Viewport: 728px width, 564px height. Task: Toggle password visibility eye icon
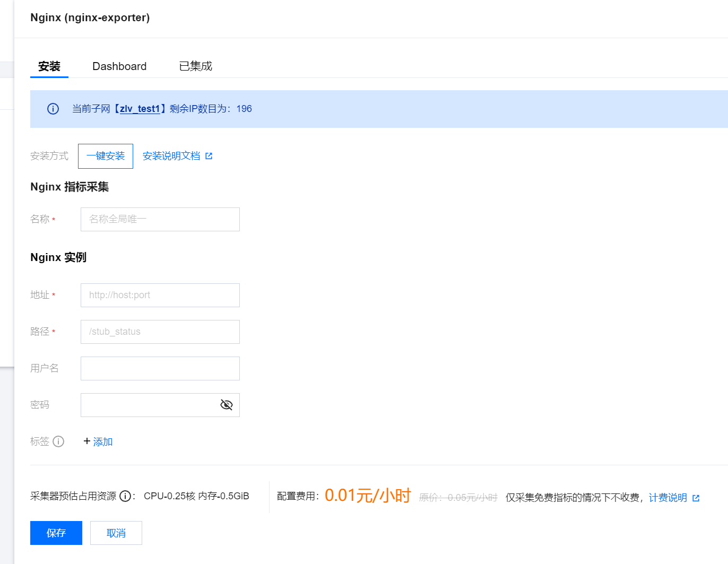[x=227, y=405]
